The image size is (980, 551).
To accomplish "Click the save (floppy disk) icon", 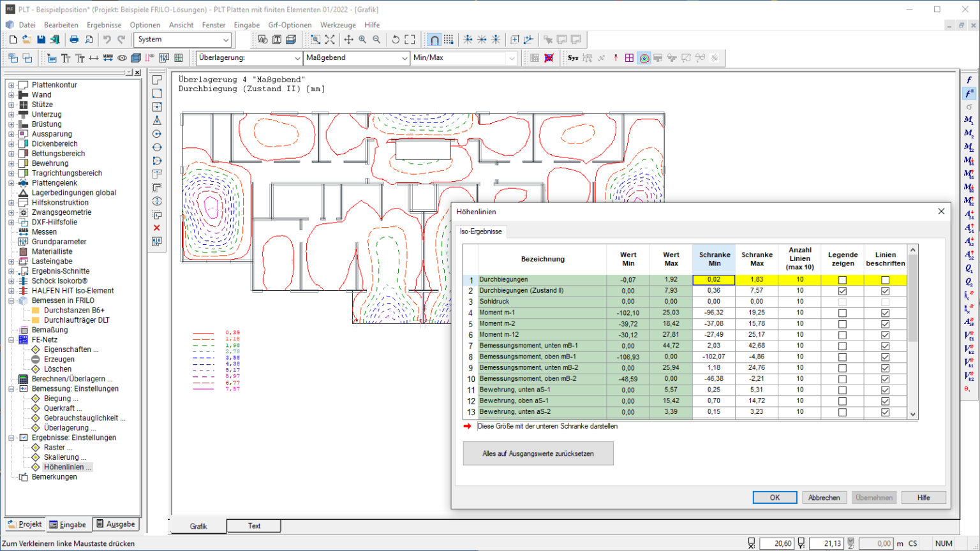I will point(41,40).
